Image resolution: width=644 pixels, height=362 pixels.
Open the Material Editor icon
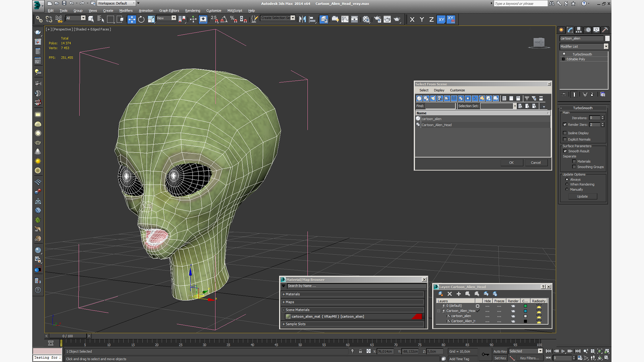pos(366,19)
